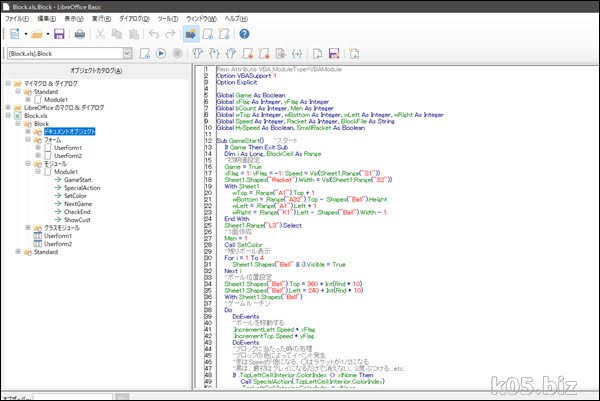600x401 pixels.
Task: Click the 'Option Explicit' code line
Action: tap(237, 82)
